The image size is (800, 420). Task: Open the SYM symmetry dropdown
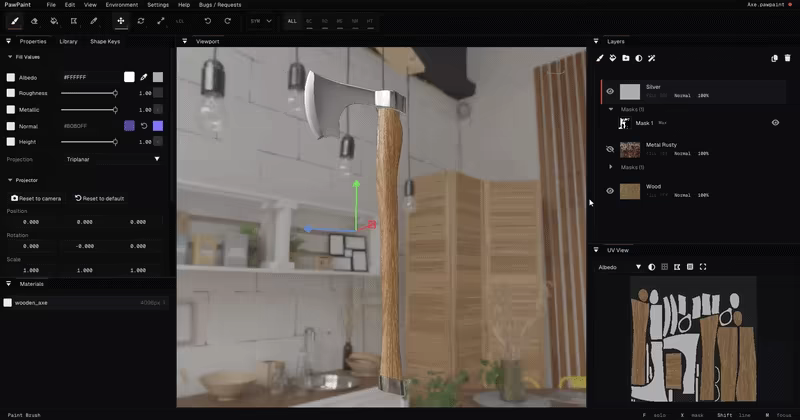(261, 21)
